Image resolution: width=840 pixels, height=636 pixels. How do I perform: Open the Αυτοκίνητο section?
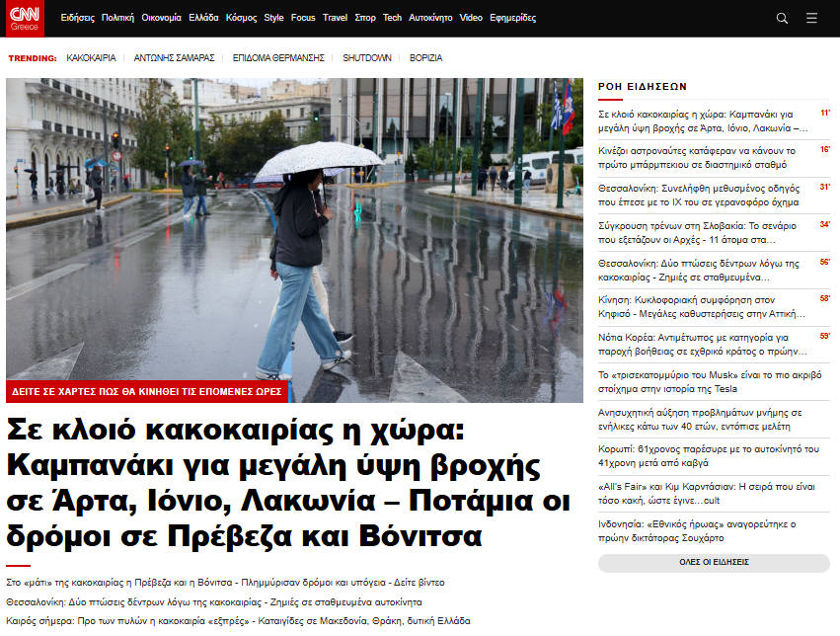[x=430, y=18]
